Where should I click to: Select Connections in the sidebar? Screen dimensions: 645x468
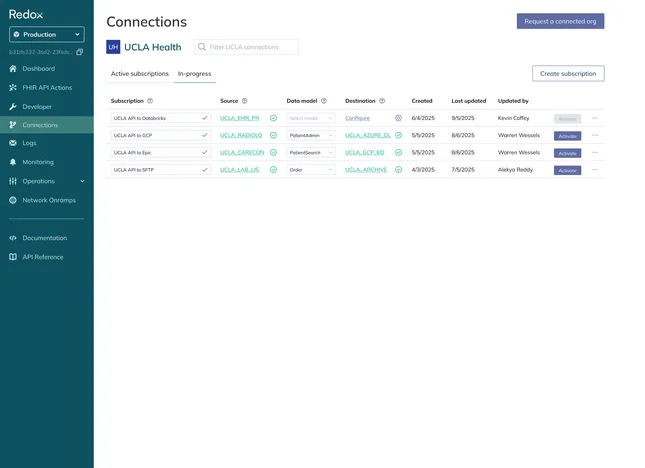click(46, 125)
